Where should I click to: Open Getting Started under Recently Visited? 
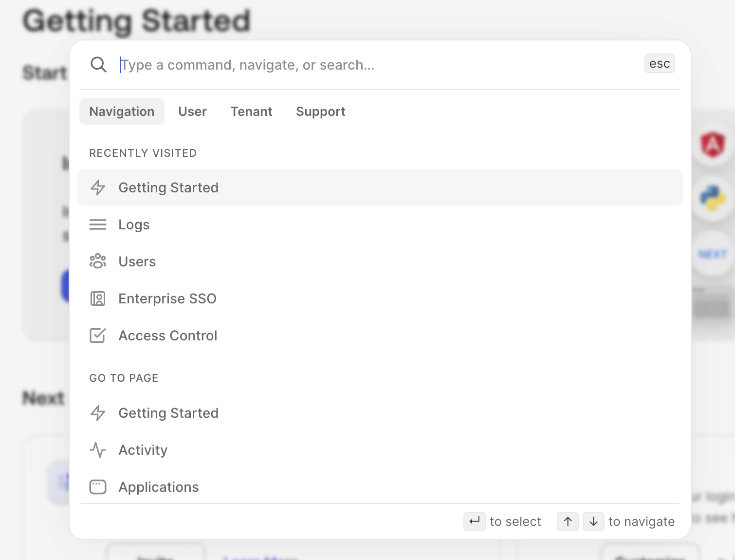click(380, 187)
